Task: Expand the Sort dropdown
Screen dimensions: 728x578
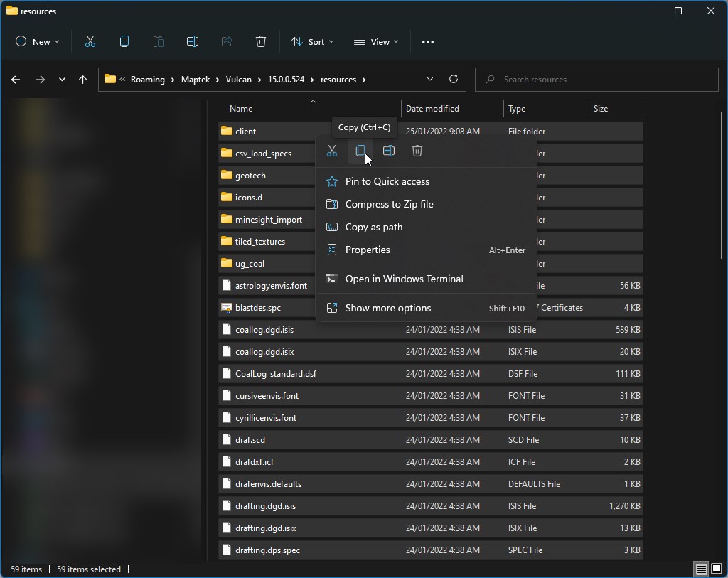Action: pyautogui.click(x=312, y=42)
